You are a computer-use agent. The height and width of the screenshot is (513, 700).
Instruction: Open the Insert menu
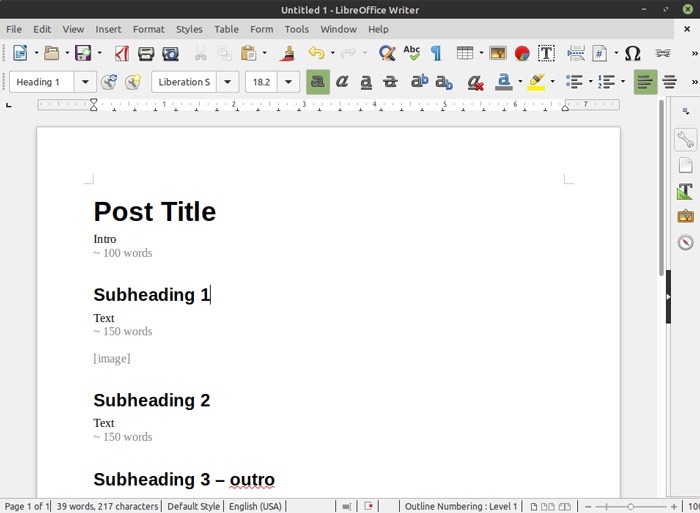click(x=108, y=29)
